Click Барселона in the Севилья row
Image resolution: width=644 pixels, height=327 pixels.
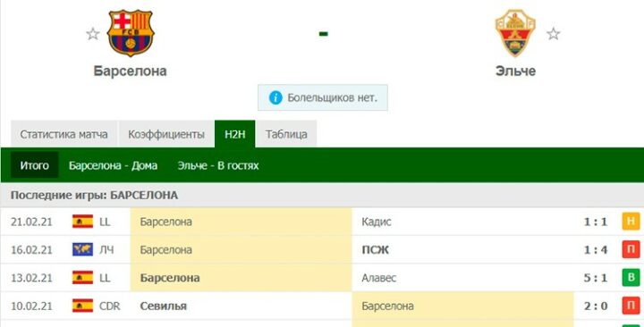387,306
